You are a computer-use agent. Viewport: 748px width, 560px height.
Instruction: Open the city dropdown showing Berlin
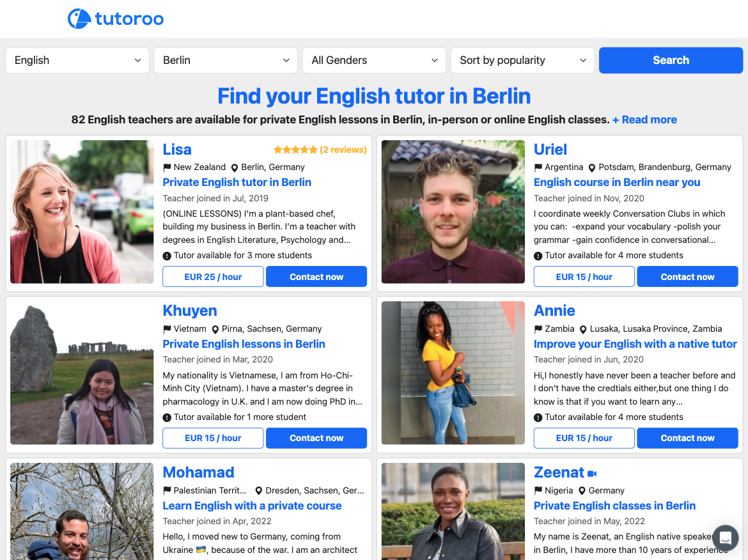[225, 60]
